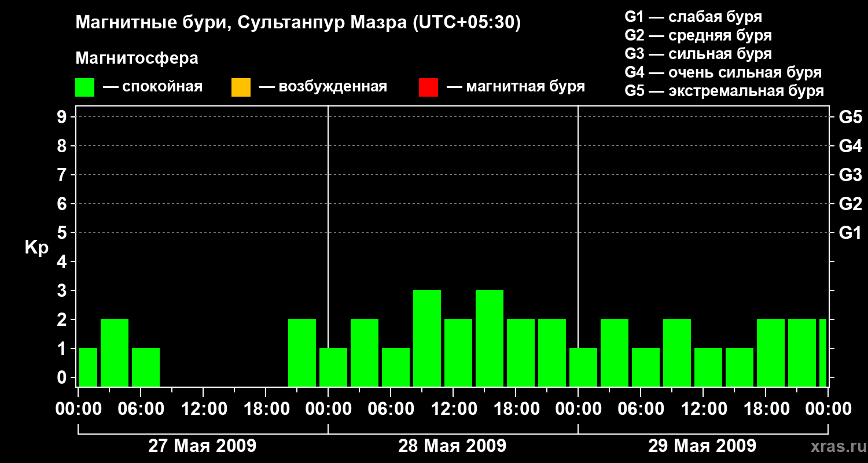
Task: Click the '12:00' time label for 27 Мая
Action: (x=203, y=409)
